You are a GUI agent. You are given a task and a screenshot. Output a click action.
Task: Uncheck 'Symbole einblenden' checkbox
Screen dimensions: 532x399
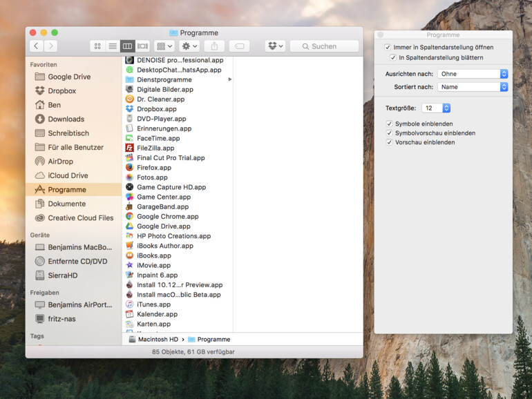[390, 124]
